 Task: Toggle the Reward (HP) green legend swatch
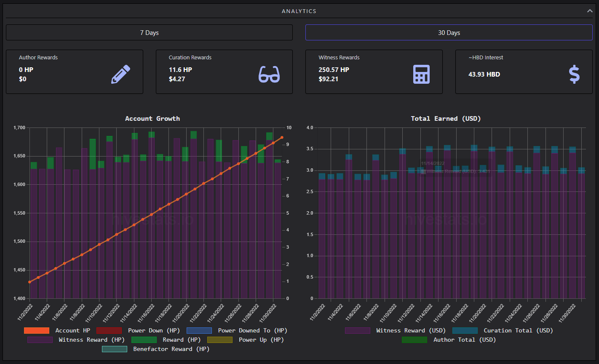click(144, 340)
